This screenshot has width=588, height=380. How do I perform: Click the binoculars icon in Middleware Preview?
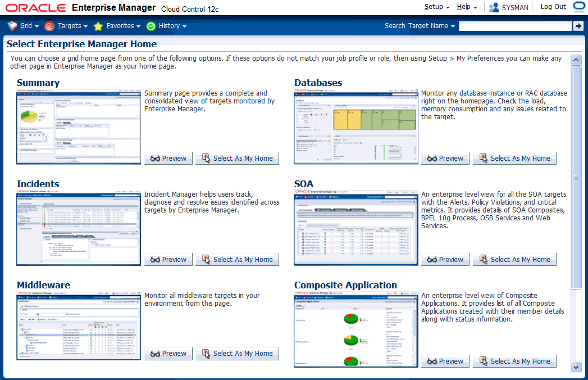155,354
